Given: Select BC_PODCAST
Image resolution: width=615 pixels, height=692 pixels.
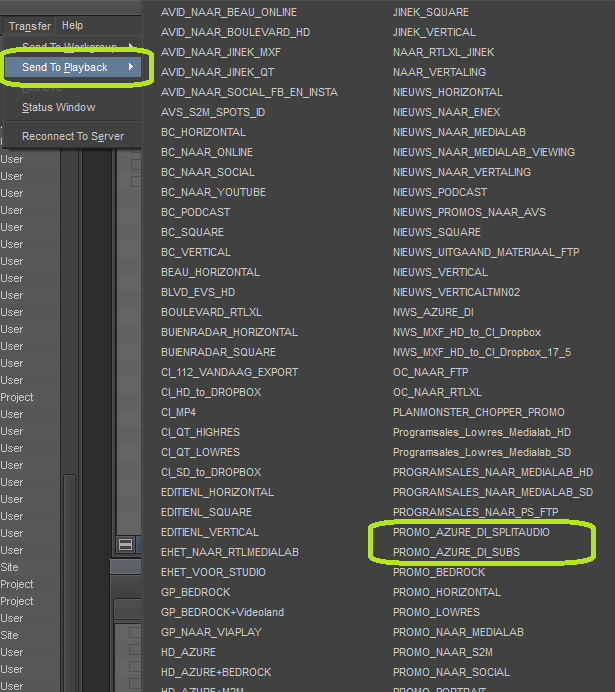Looking at the screenshot, I should pyautogui.click(x=195, y=212).
